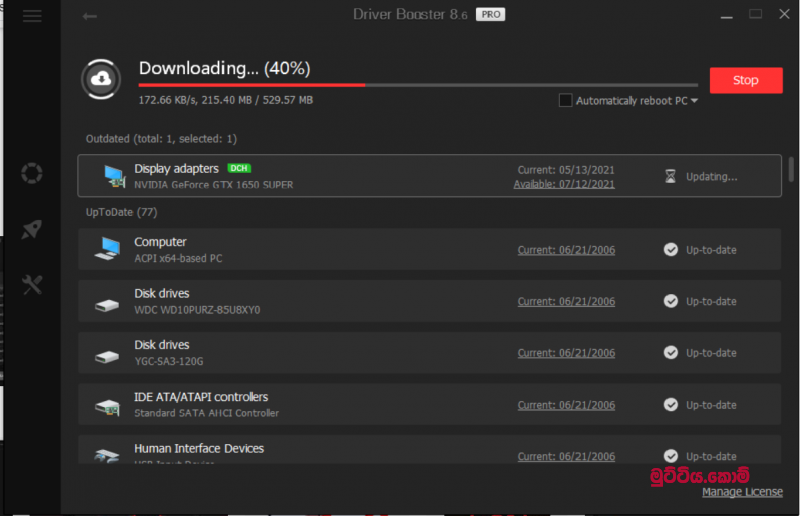Viewport: 800px width, 516px height.
Task: Open the Scan section from the circular sidebar icon
Action: point(32,174)
